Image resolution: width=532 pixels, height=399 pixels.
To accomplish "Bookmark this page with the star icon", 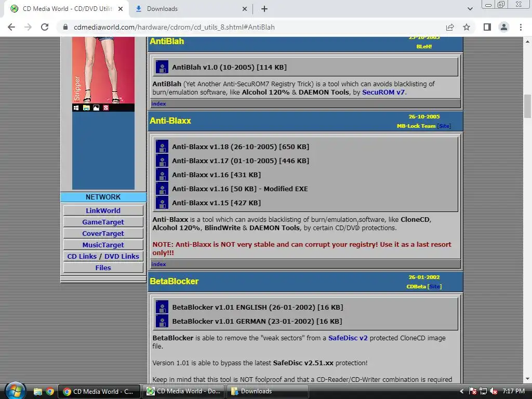I will coord(467,27).
